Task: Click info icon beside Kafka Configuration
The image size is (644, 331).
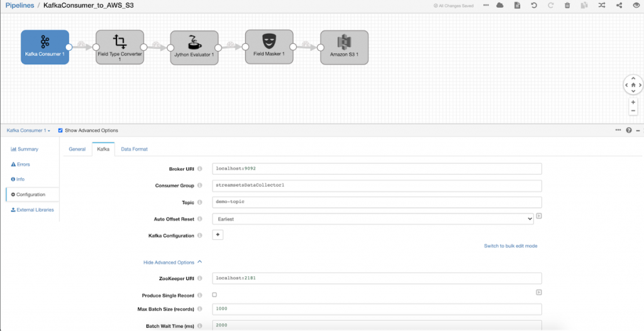Action: 200,236
